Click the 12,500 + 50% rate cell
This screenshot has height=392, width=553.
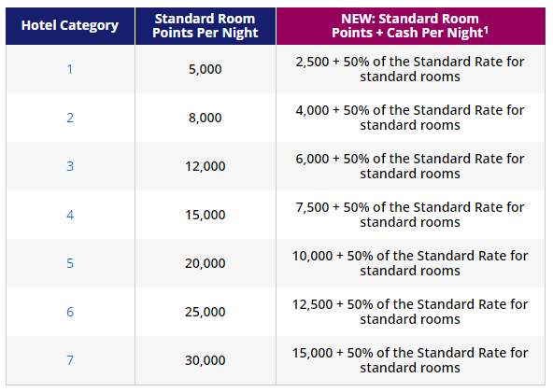pyautogui.click(x=410, y=312)
